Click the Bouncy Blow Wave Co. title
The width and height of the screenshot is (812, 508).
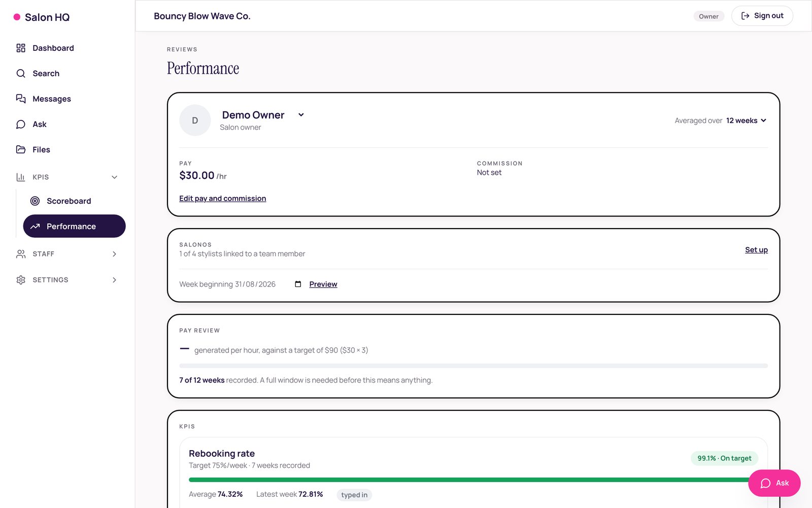[x=202, y=16]
